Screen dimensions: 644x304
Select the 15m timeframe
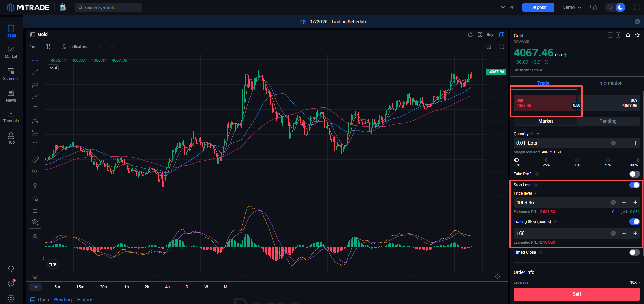pyautogui.click(x=80, y=287)
